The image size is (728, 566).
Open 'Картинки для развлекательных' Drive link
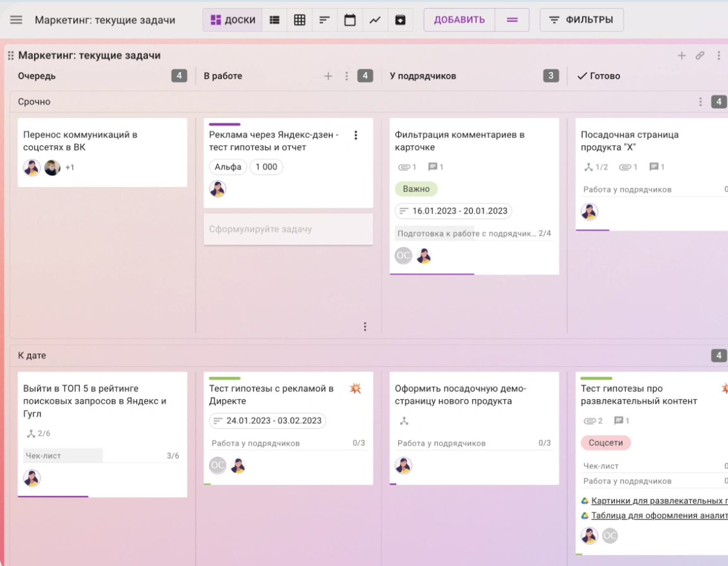657,501
